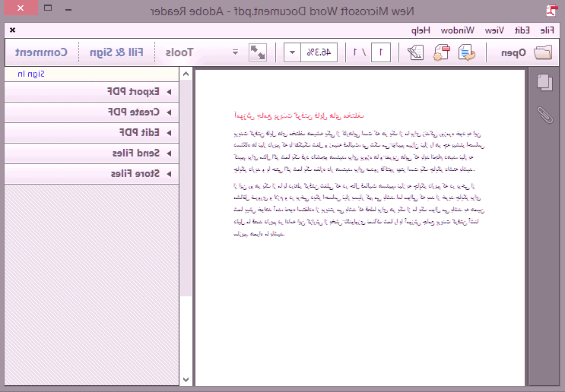Expand the Edit PDF section

pyautogui.click(x=91, y=133)
